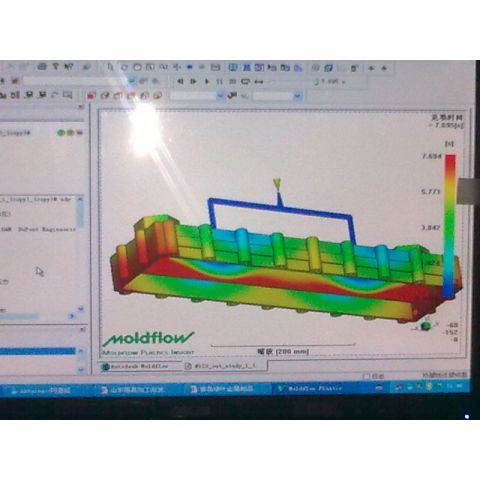The height and width of the screenshot is (480, 480).
Task: Play the fill time animation
Action: pos(207,81)
